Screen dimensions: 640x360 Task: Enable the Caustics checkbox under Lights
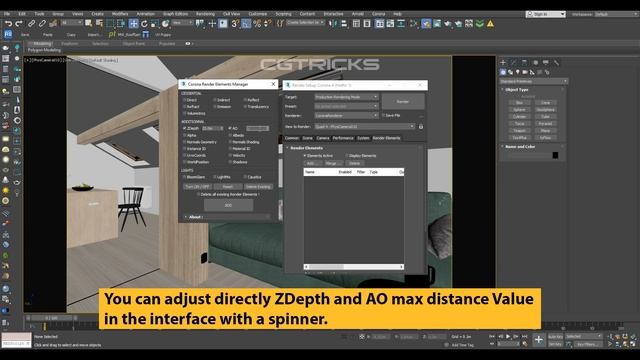245,177
